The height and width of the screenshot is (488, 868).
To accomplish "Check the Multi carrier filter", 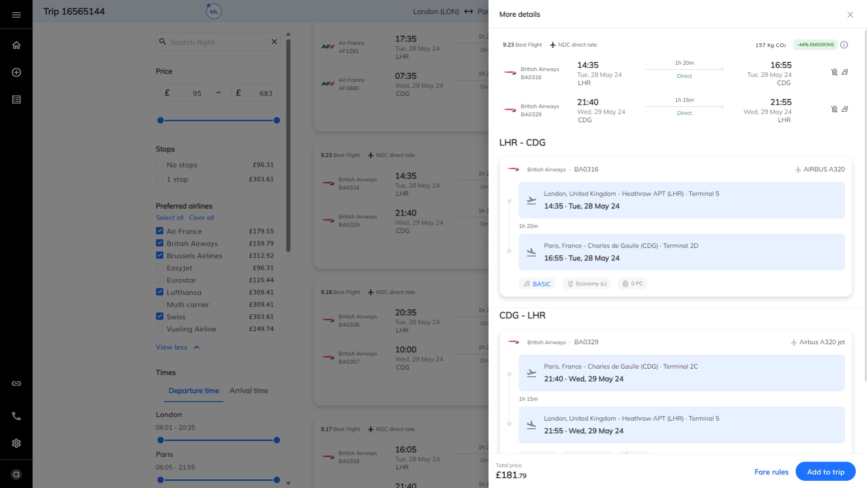I will tap(160, 304).
